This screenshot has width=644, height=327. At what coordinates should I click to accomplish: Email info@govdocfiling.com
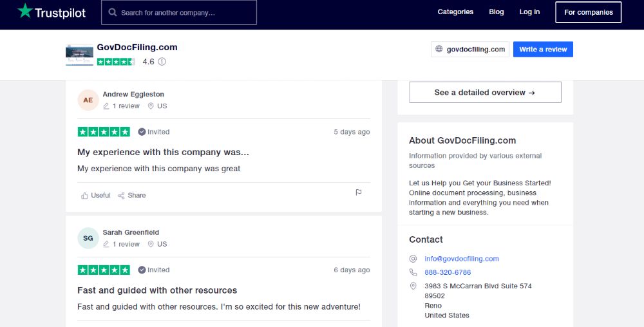(462, 259)
